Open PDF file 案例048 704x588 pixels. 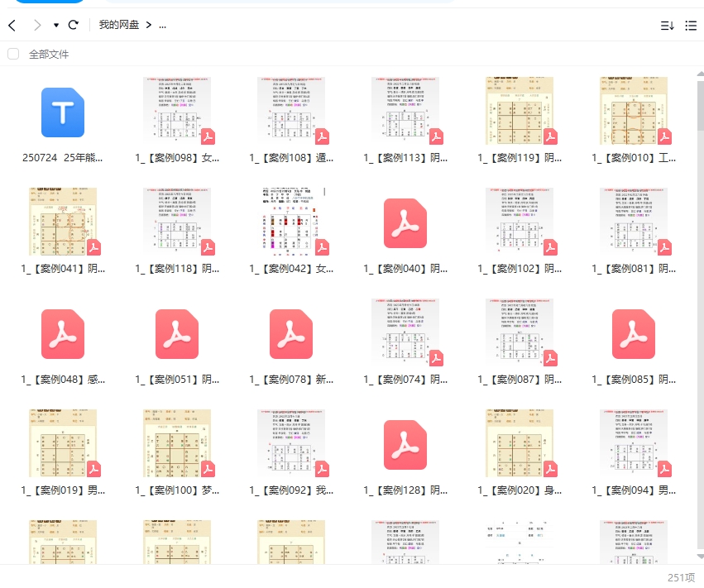pos(63,334)
